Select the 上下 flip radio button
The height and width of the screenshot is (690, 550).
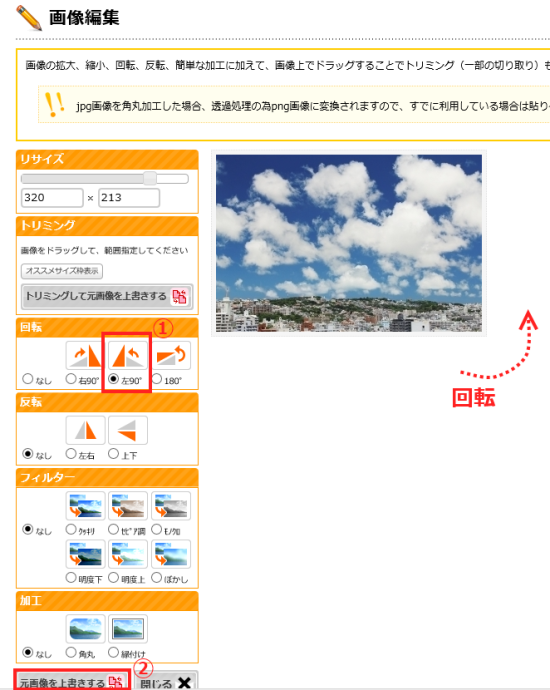114,454
